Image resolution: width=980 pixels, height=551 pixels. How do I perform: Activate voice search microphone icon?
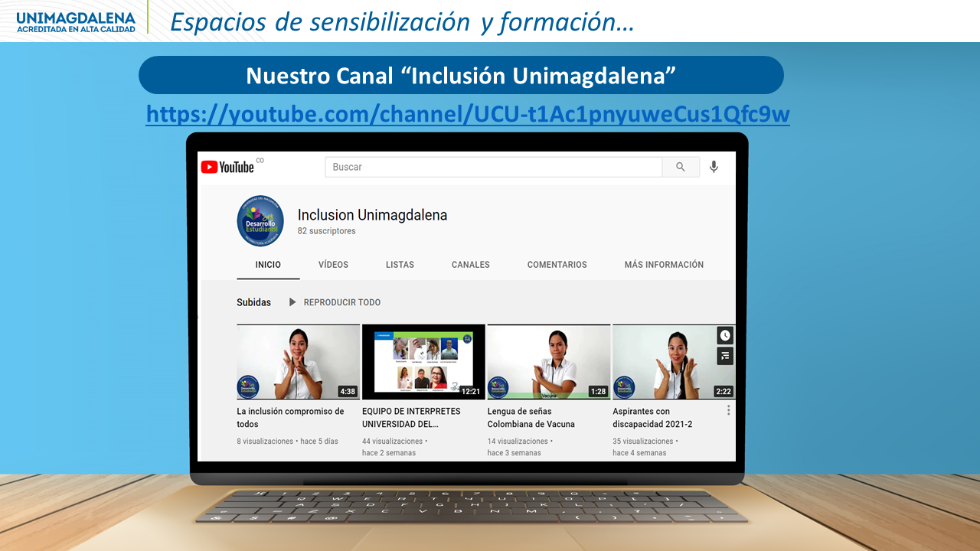(x=714, y=167)
